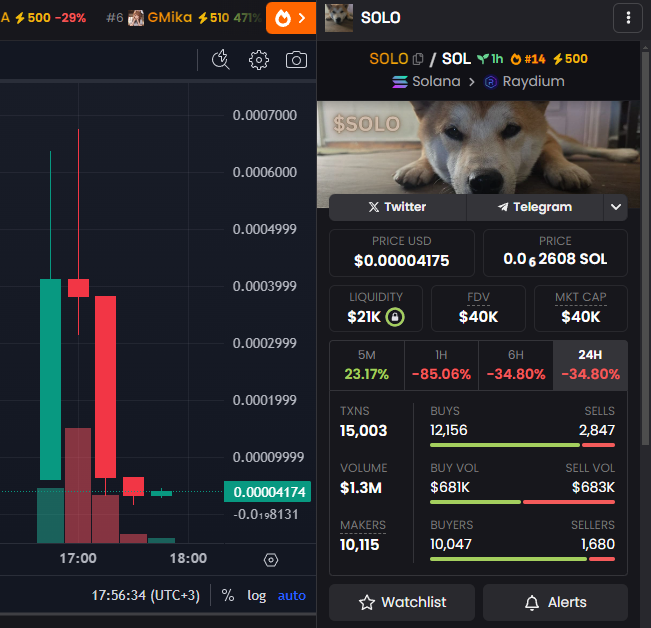Click the PRICE USD $0.00004175 box
Viewport: 651px width, 628px height.
click(x=401, y=253)
